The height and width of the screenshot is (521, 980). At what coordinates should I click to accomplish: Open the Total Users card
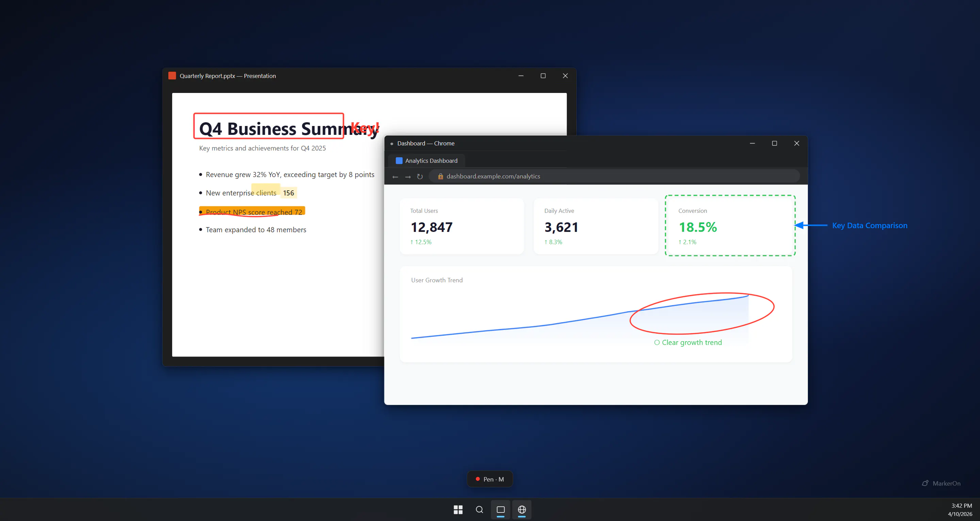tap(462, 226)
